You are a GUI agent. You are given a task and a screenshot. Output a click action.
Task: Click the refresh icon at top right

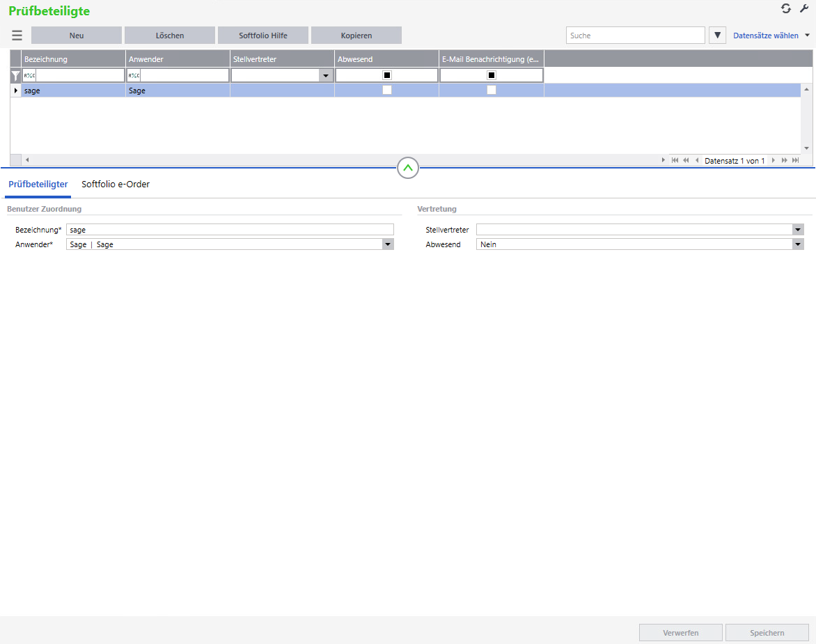pos(786,8)
